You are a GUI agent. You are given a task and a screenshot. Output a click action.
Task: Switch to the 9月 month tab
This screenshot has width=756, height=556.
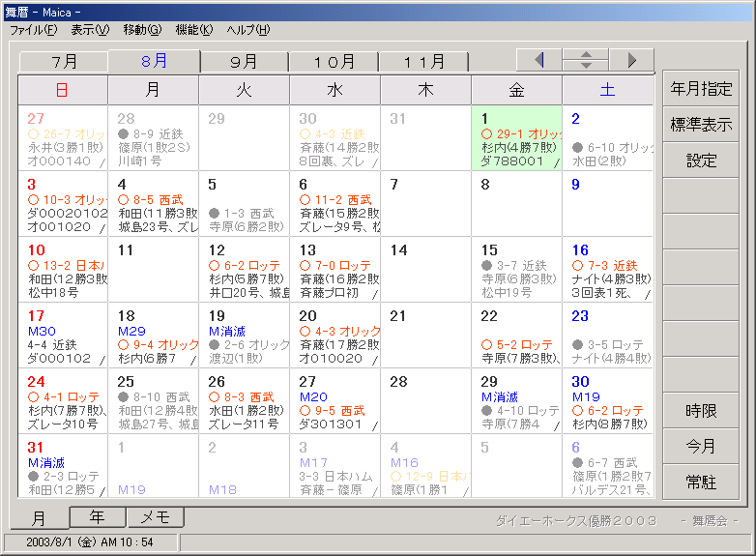pyautogui.click(x=245, y=62)
